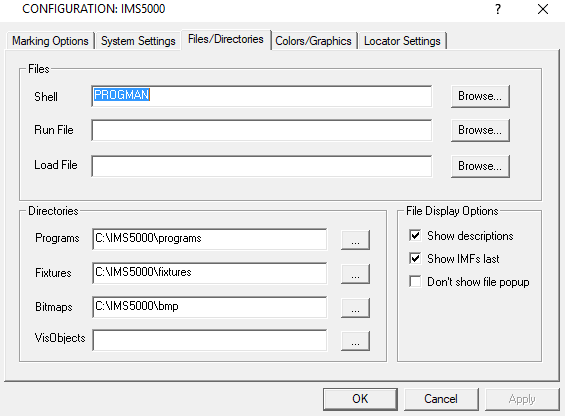The image size is (565, 416).
Task: Open folder picker for Fixtures directory
Action: 355,274
